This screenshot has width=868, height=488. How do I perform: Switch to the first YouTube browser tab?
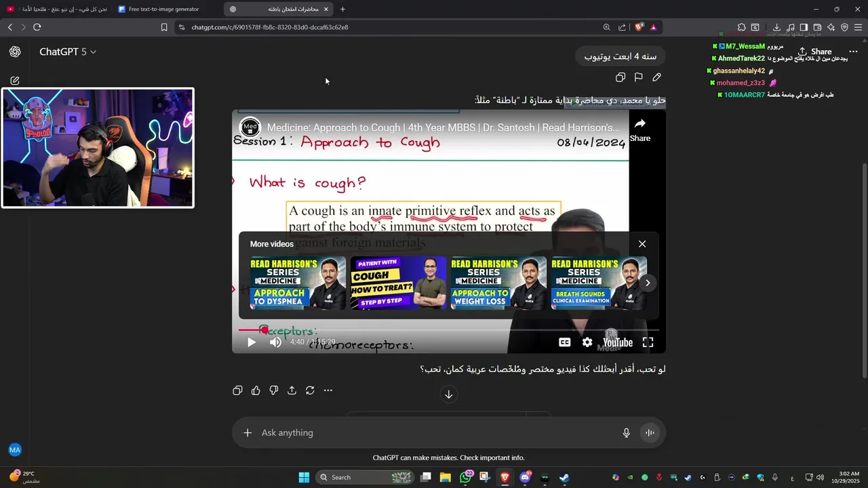coord(57,9)
